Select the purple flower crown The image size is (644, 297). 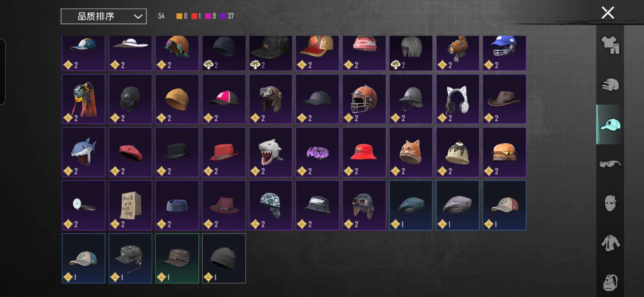[x=317, y=152]
